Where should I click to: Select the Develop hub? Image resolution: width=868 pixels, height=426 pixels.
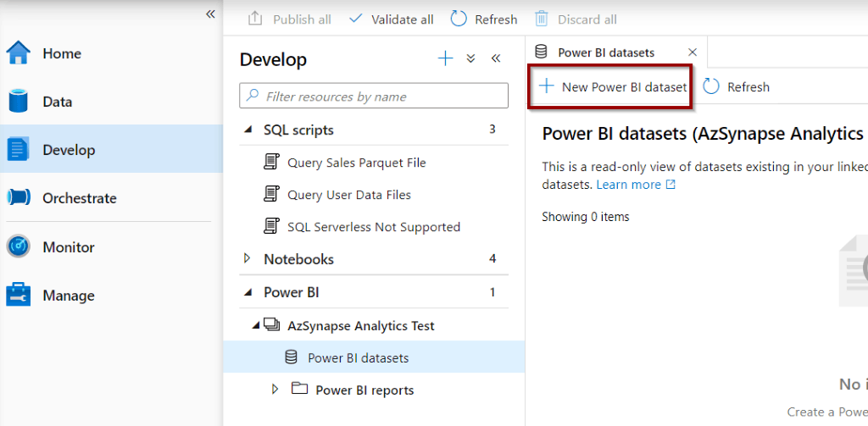111,150
